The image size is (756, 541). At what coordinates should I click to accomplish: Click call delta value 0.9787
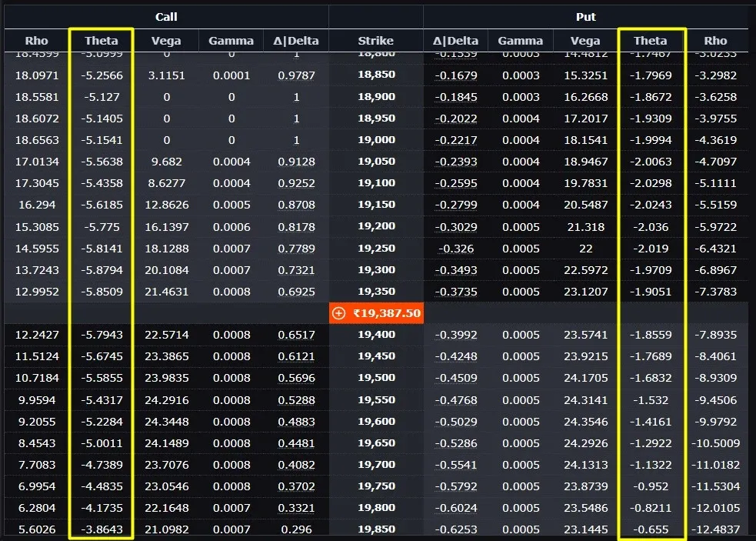pos(296,75)
